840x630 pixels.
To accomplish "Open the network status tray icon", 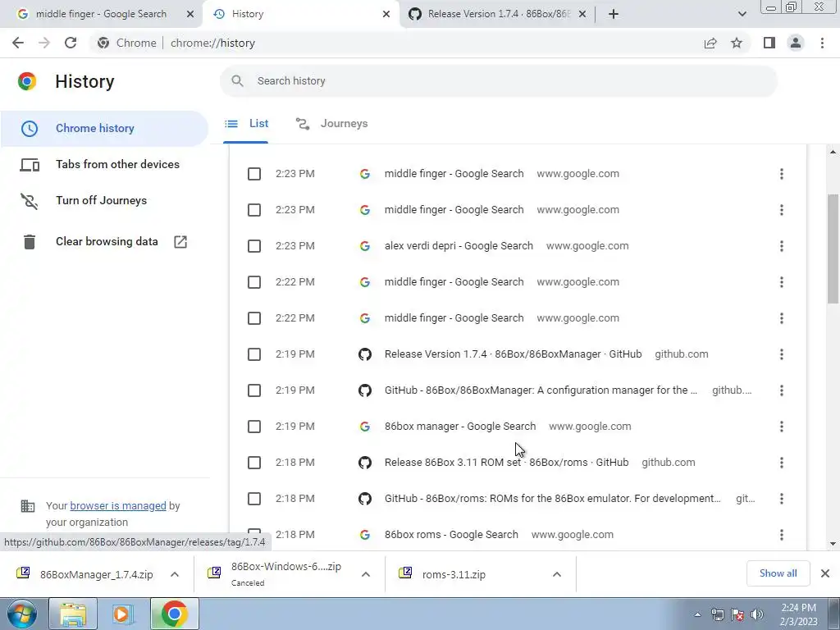I will 717,614.
